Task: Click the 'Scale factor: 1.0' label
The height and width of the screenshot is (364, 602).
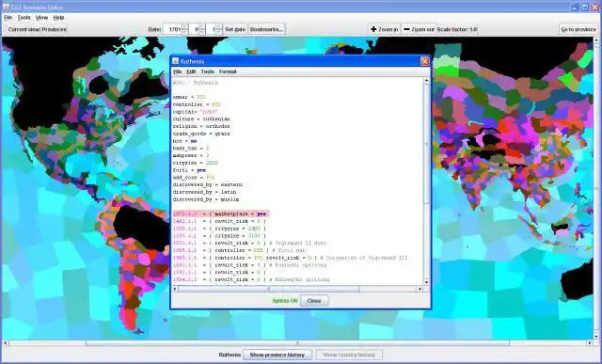Action: 457,29
